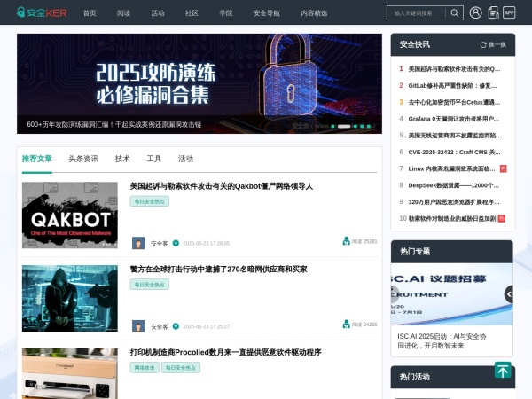The height and width of the screenshot is (399, 532).
Task: Open the 活动 navigation item in header
Action: pyautogui.click(x=158, y=13)
